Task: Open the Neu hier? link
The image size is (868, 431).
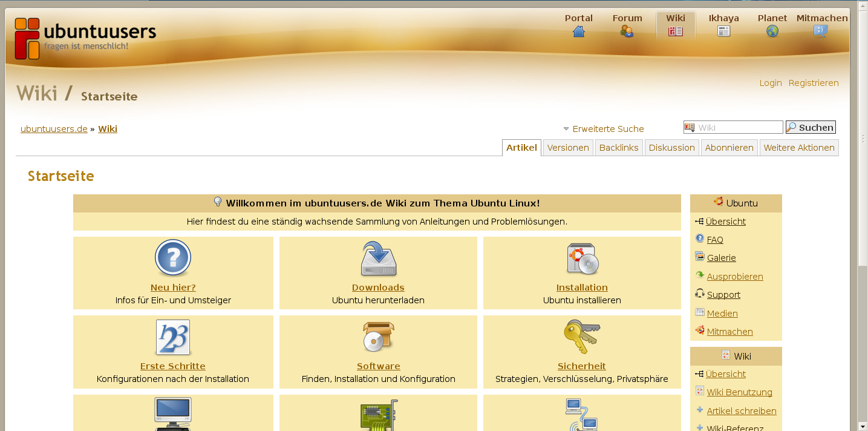Action: click(173, 288)
